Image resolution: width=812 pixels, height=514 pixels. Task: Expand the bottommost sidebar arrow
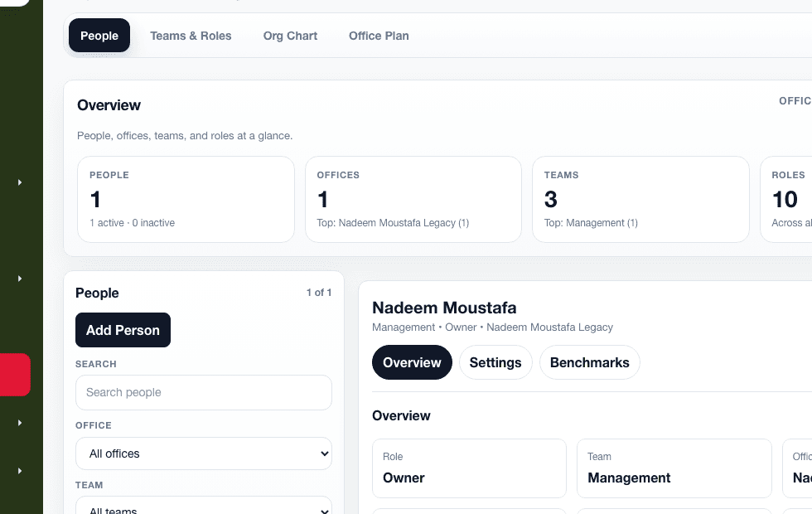click(x=19, y=470)
